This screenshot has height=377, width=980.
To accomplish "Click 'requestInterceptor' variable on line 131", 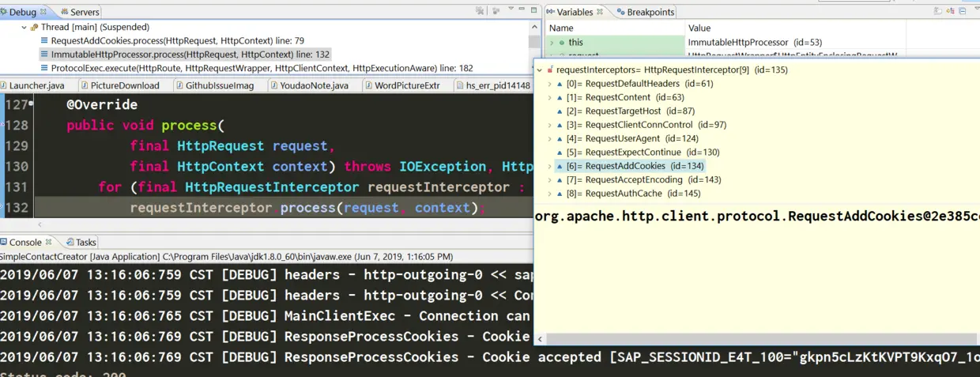I will tap(439, 187).
